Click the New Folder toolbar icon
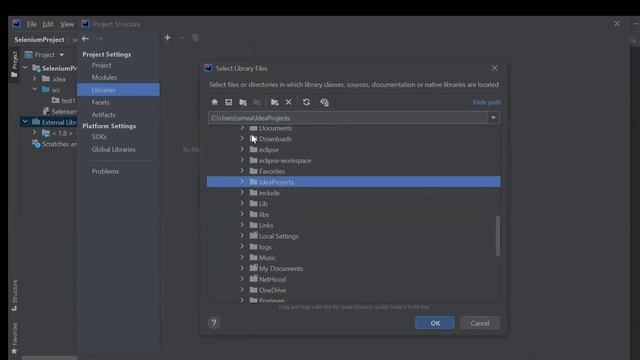640x360 pixels. 275,102
